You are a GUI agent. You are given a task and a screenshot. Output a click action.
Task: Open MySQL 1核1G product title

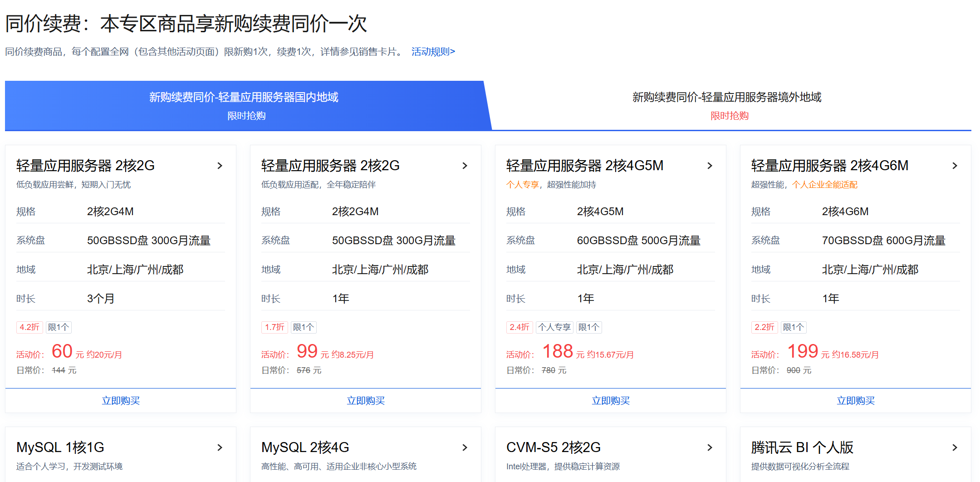[x=60, y=448]
